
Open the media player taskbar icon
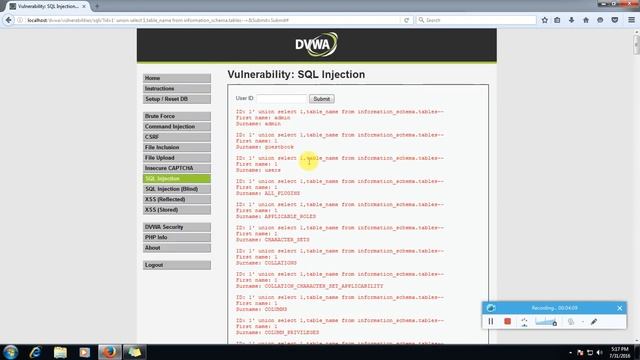[84, 352]
